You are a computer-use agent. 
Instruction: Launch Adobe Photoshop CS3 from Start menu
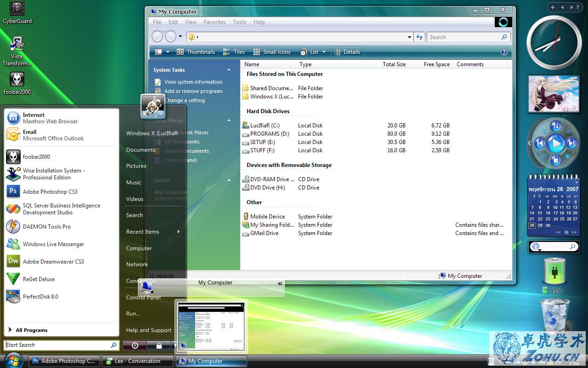[x=61, y=191]
